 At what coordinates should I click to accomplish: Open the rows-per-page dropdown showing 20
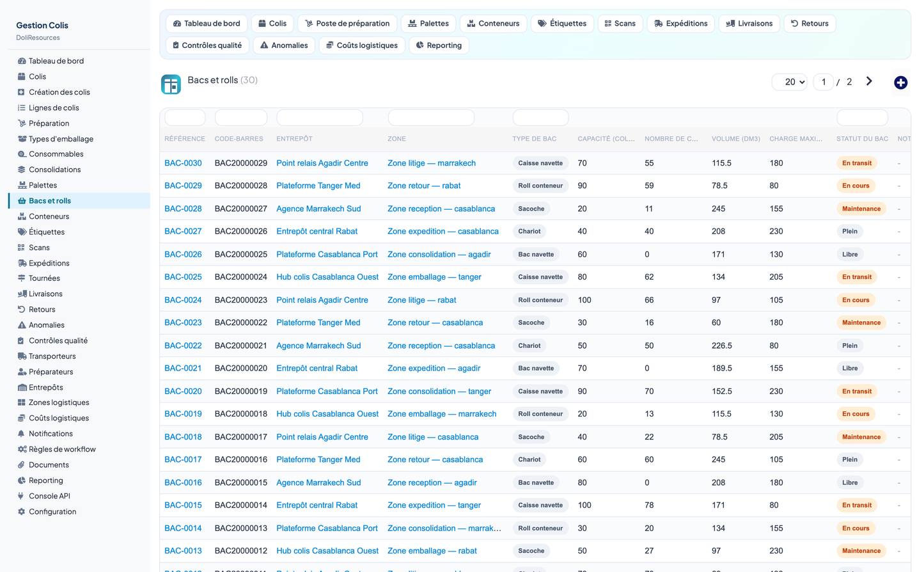click(x=790, y=82)
